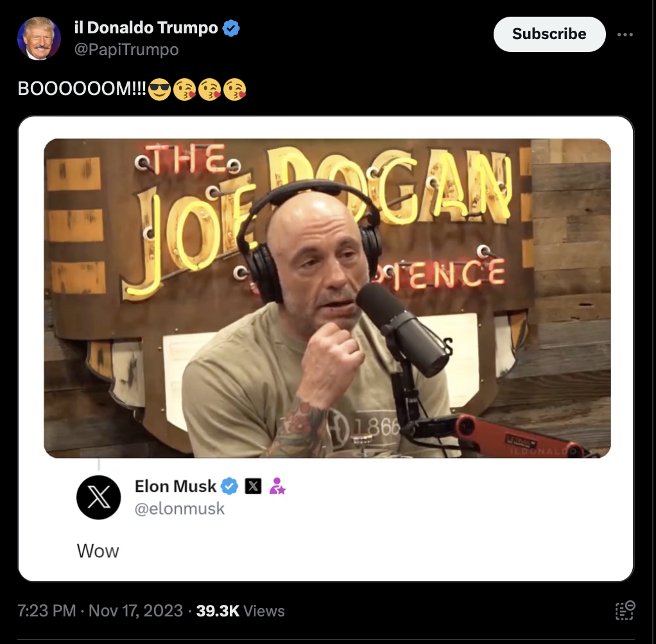Image resolution: width=656 pixels, height=644 pixels.
Task: Play the Joe Rogan video thumbnail
Action: pyautogui.click(x=327, y=298)
